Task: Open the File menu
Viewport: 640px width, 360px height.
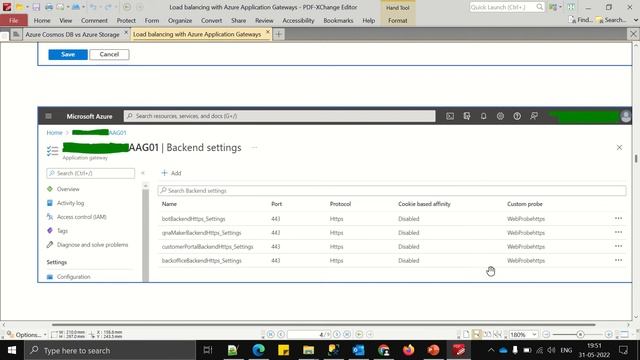Action: (x=13, y=20)
